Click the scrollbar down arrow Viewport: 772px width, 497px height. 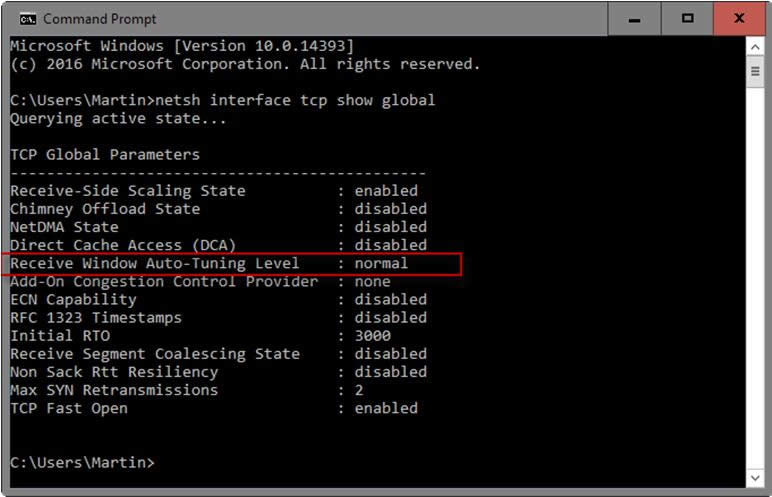click(756, 478)
